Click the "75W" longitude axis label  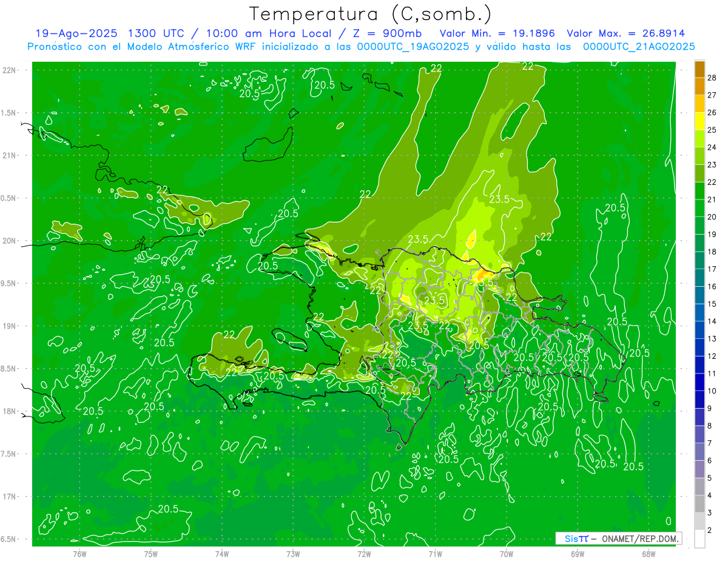point(151,554)
